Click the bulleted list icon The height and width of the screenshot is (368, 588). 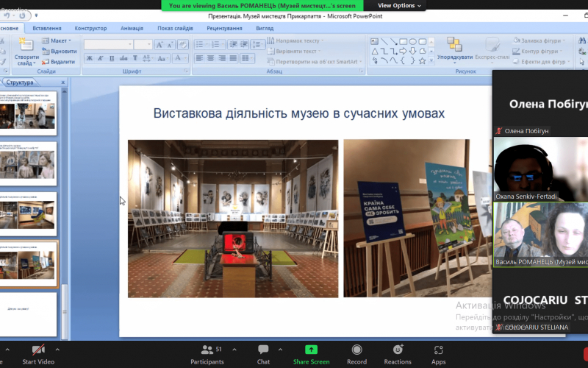(x=201, y=45)
